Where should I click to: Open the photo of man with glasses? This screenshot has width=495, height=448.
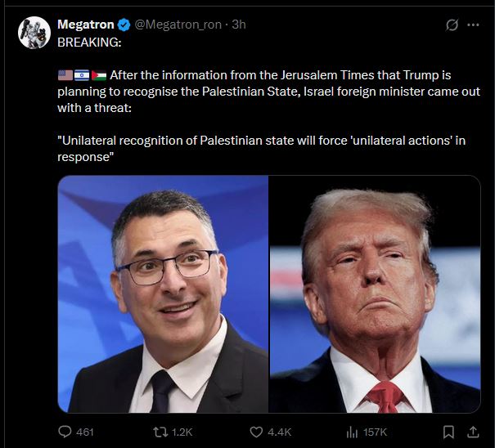pyautogui.click(x=163, y=294)
